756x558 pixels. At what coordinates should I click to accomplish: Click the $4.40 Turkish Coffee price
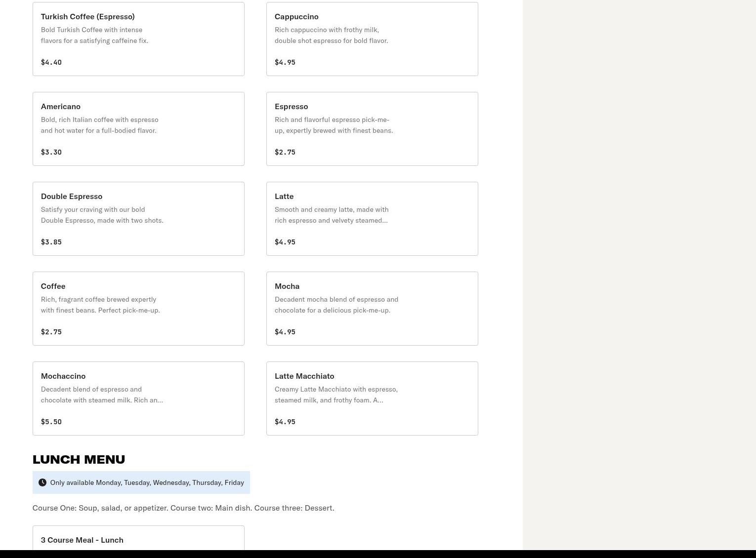51,62
